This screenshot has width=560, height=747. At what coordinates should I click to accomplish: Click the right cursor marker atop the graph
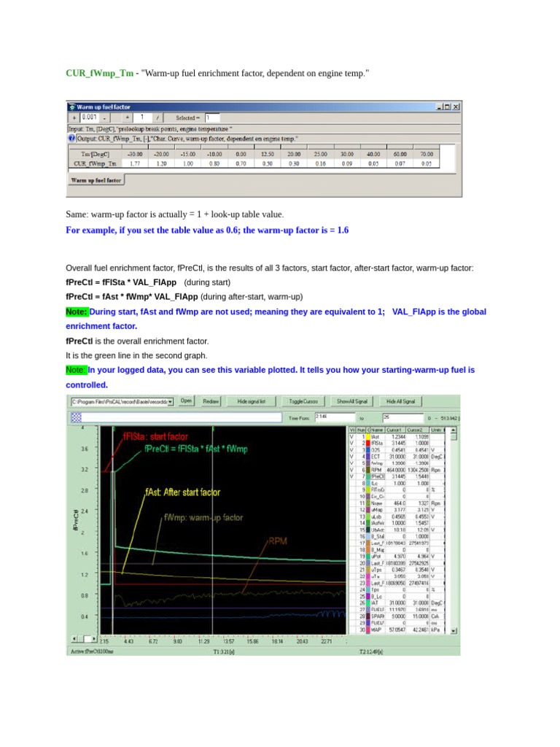[212, 429]
